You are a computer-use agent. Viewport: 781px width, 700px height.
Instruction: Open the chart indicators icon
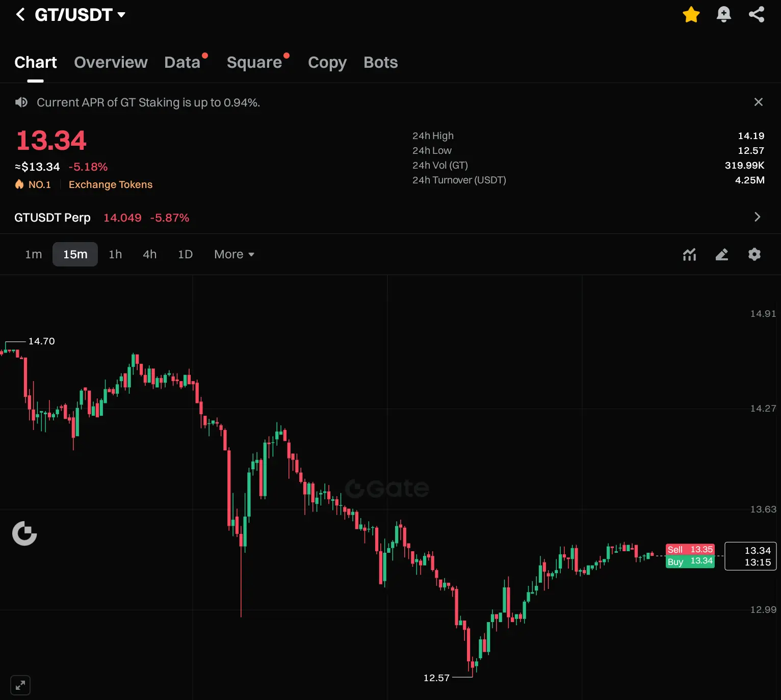689,254
